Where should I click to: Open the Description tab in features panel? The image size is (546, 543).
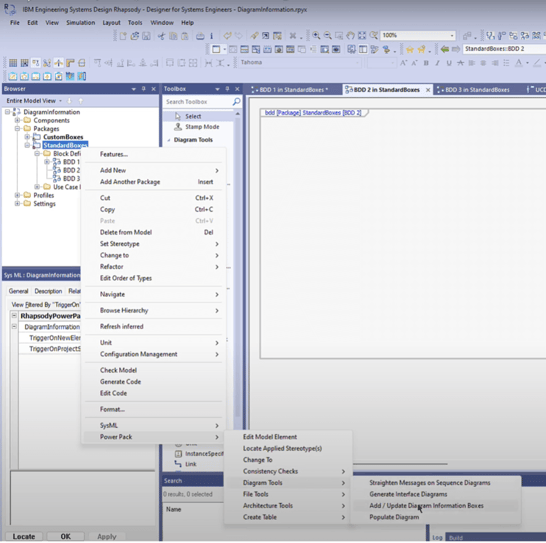pos(48,291)
